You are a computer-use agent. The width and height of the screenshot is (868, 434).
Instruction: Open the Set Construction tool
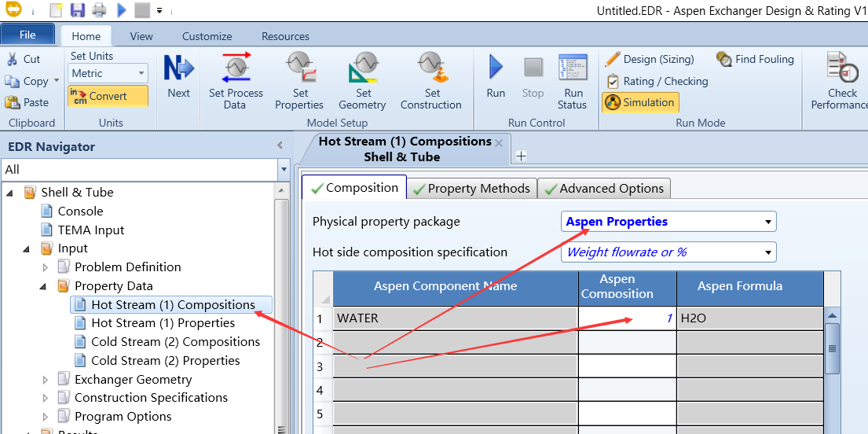pos(430,69)
